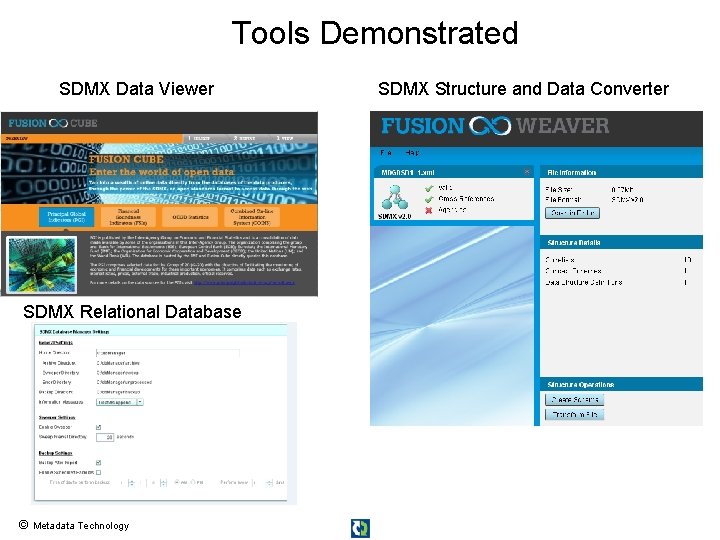Adjust the rightmost days spinner
The width and height of the screenshot is (720, 540).
tap(269, 483)
